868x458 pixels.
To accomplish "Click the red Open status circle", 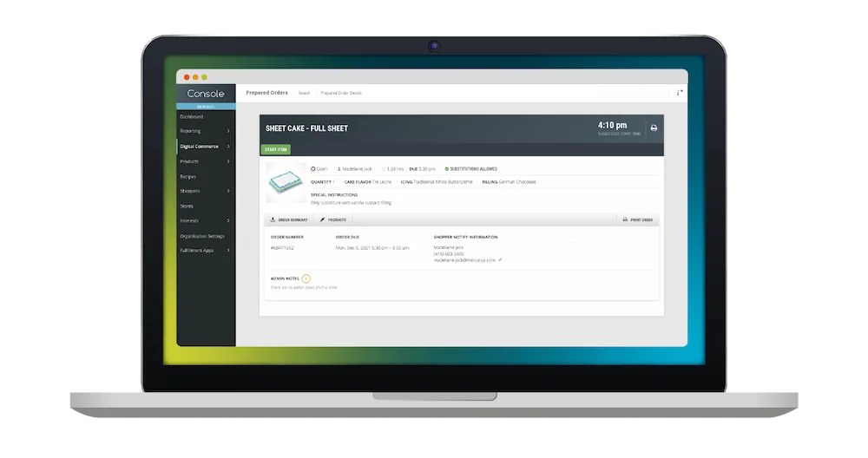I will [x=312, y=168].
